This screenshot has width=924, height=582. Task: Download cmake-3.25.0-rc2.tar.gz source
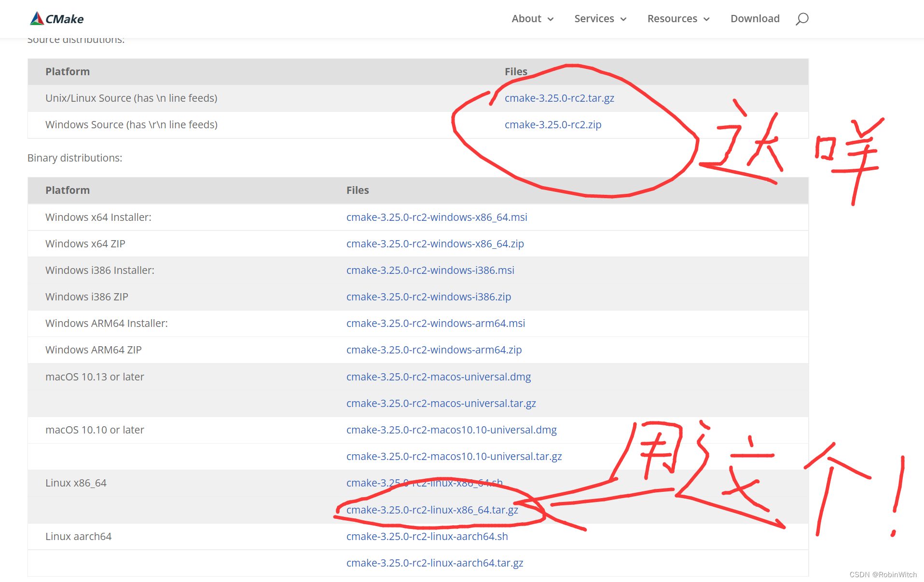coord(559,98)
